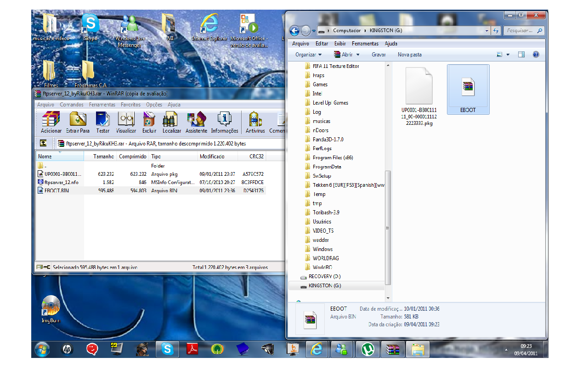
Task: Open ImgBurn desktop shortcut
Action: (51, 309)
